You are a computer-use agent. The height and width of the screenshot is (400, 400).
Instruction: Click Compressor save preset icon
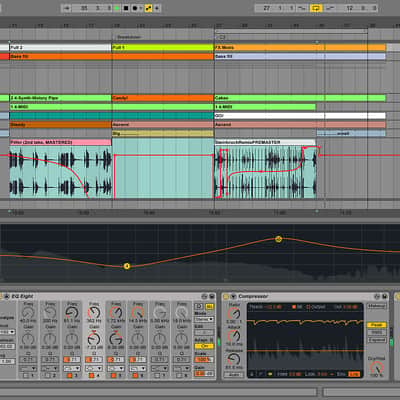(384, 296)
